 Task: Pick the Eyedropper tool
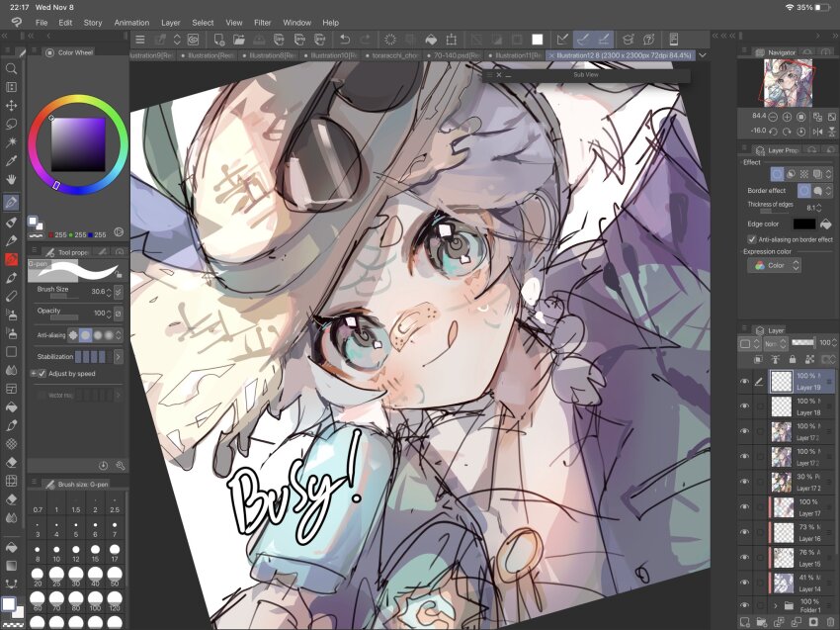coord(11,161)
